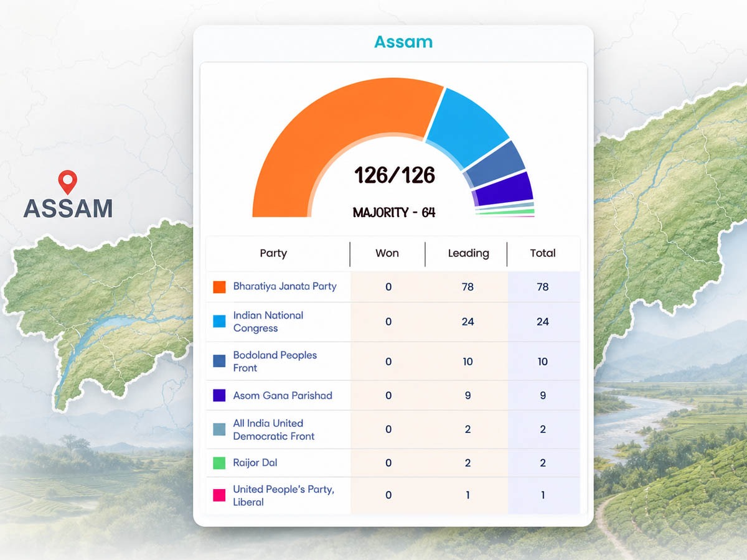Click the Assam title heading
The image size is (747, 560).
point(403,42)
